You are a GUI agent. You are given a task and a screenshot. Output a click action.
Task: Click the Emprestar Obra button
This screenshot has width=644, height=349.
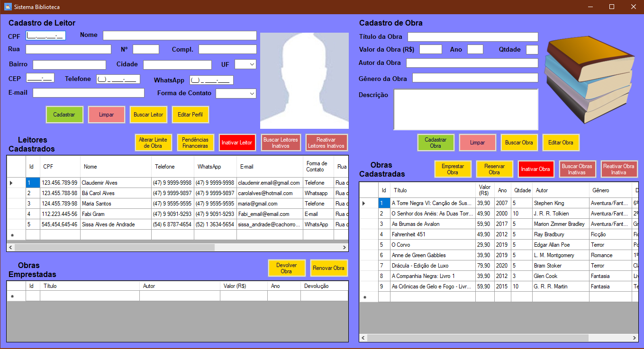pos(453,169)
